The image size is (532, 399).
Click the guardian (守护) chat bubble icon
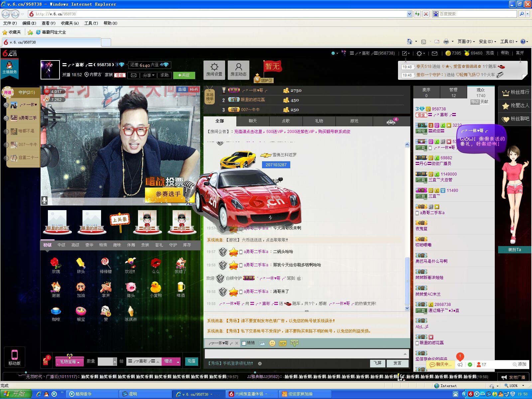pyautogui.click(x=294, y=342)
